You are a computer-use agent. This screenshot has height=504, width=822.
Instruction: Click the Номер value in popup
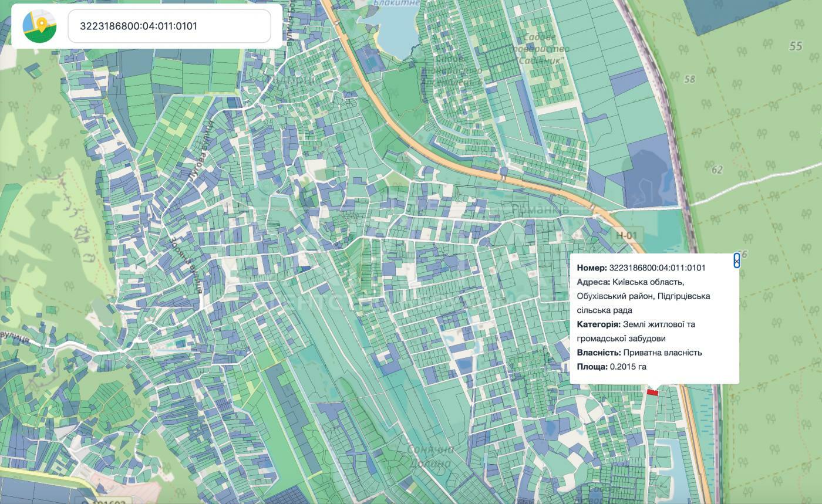tap(657, 268)
